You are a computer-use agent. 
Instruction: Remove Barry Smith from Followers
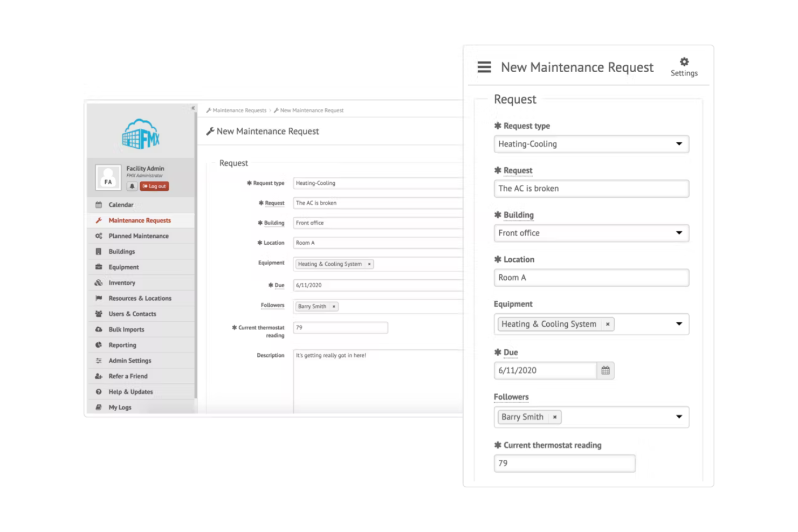coord(555,417)
